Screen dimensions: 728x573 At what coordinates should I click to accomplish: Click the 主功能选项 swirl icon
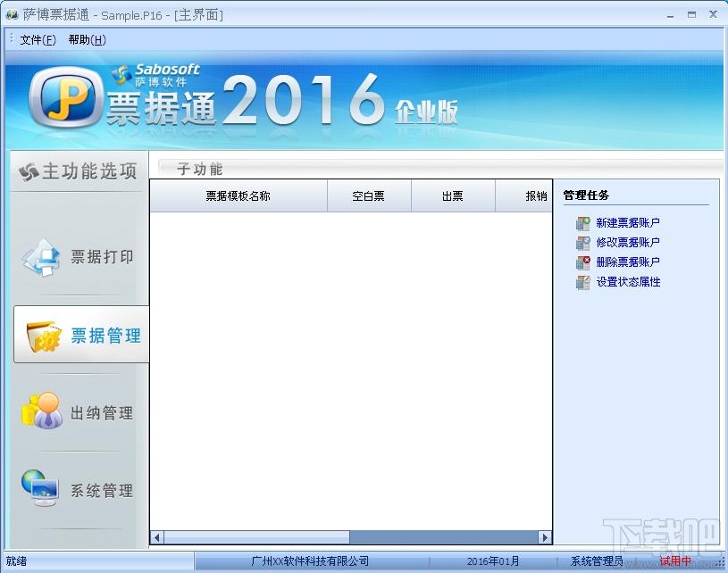click(29, 172)
